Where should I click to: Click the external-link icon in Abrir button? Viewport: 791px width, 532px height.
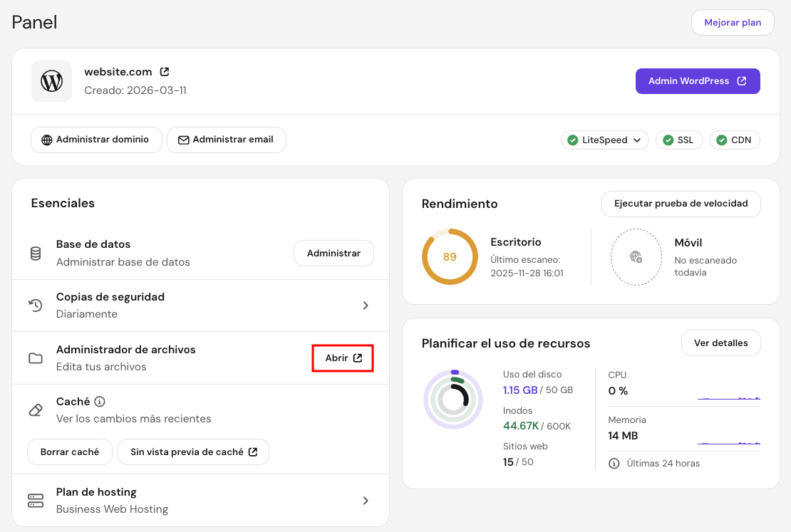tap(358, 358)
